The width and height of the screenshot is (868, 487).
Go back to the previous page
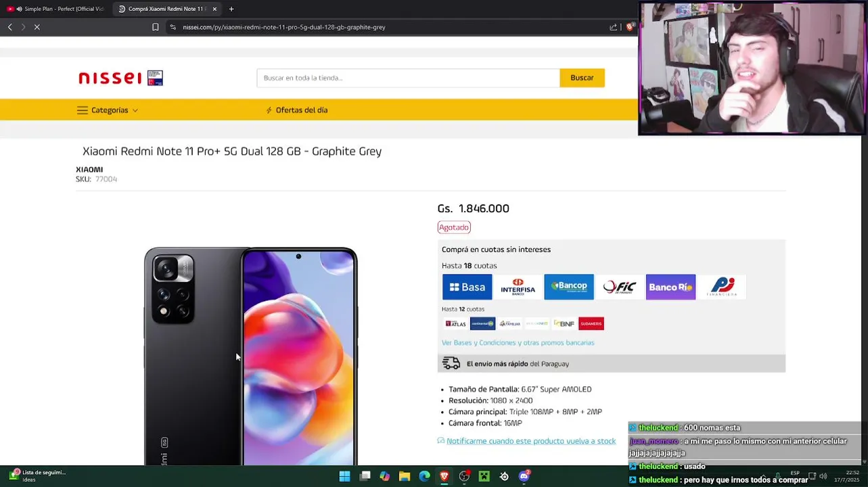point(10,27)
